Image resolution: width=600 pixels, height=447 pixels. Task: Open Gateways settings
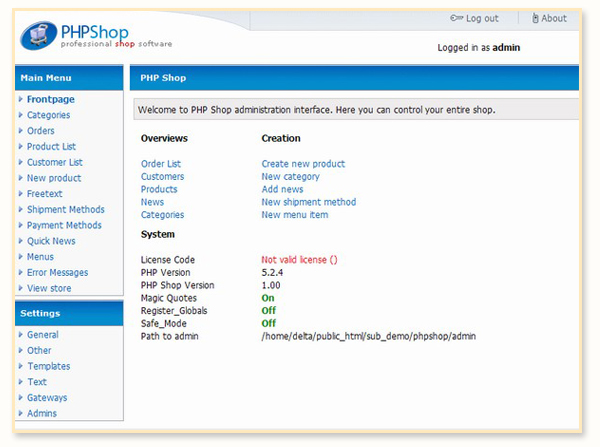point(47,398)
